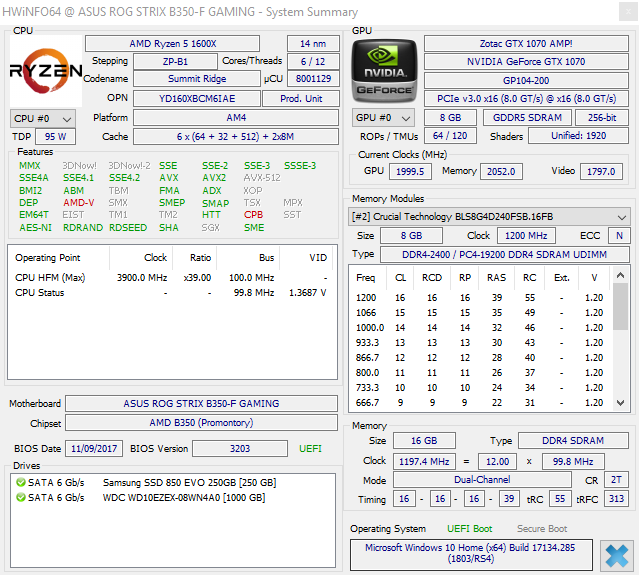Click the ECC value N field
This screenshot has width=639, height=575.
619,236
